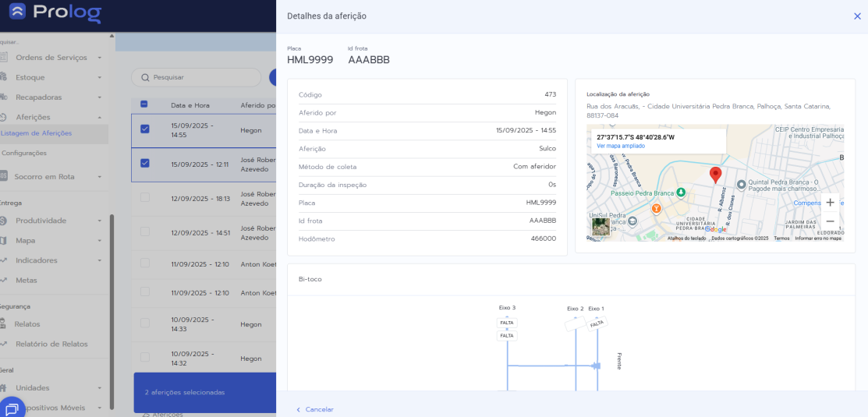The height and width of the screenshot is (417, 868).
Task: Uncheck the 15/09/2025 - 14:55 row checkbox
Action: pos(144,129)
